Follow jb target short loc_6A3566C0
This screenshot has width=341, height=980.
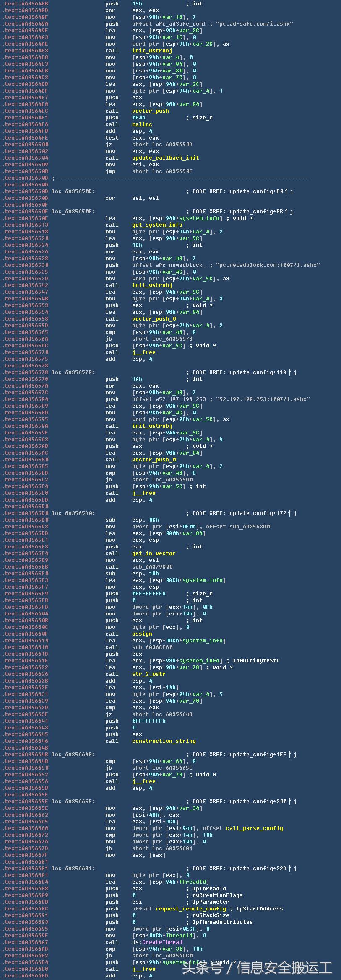point(162,956)
